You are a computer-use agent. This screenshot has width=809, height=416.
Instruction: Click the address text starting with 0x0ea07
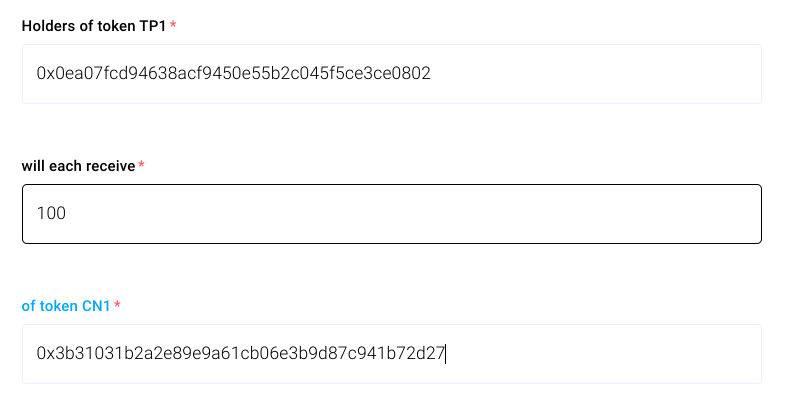(233, 74)
